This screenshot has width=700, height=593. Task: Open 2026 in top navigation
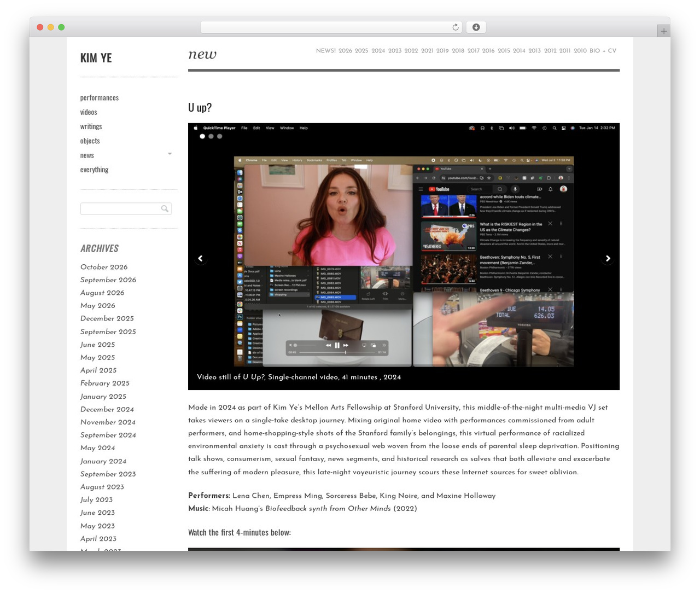[345, 51]
